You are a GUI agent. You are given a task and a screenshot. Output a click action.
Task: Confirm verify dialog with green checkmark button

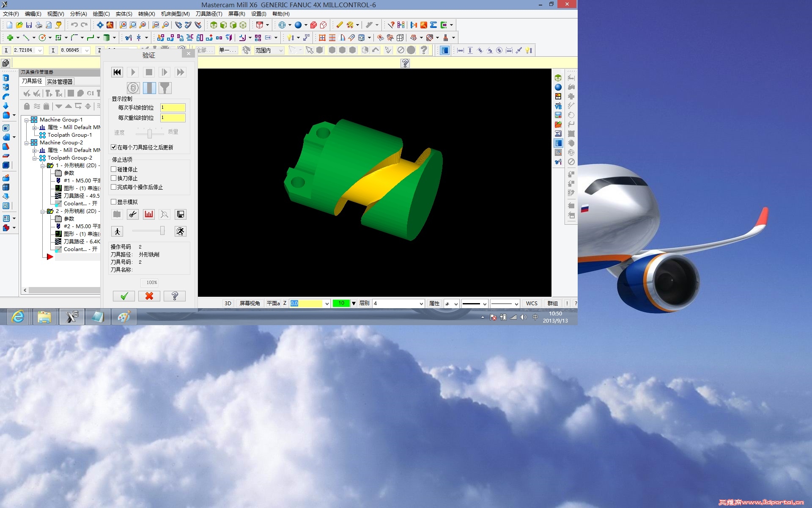(124, 296)
